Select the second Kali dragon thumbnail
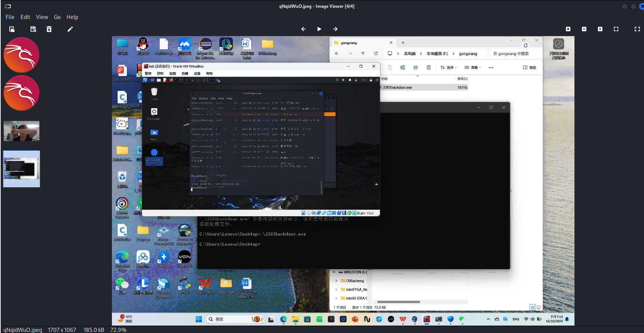 22,93
